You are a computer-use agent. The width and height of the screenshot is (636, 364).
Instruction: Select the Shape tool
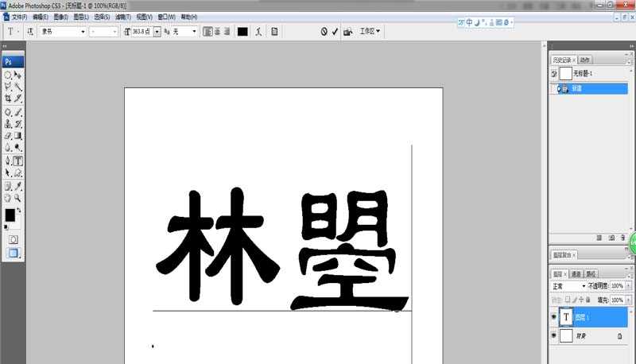click(x=17, y=172)
